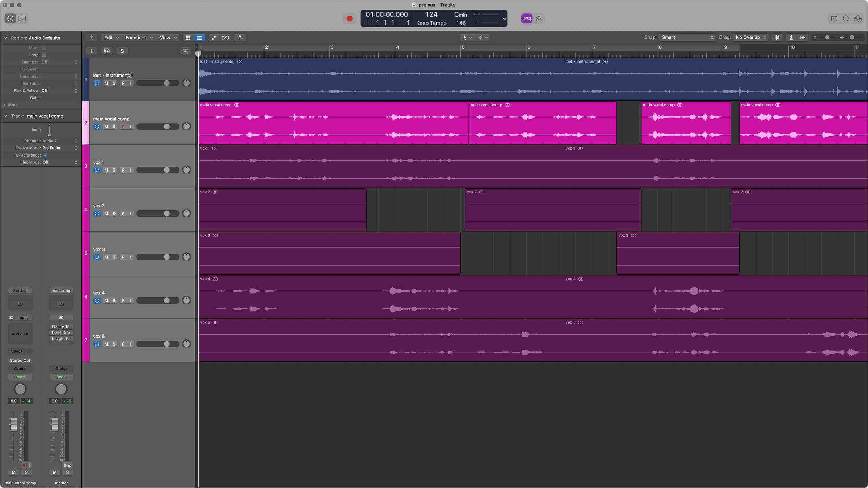Click the Bnc bounce button
The width and height of the screenshot is (868, 488).
pyautogui.click(x=67, y=465)
